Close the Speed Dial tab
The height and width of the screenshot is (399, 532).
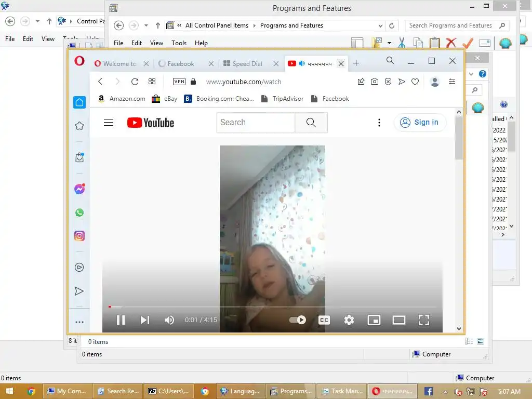pyautogui.click(x=276, y=63)
